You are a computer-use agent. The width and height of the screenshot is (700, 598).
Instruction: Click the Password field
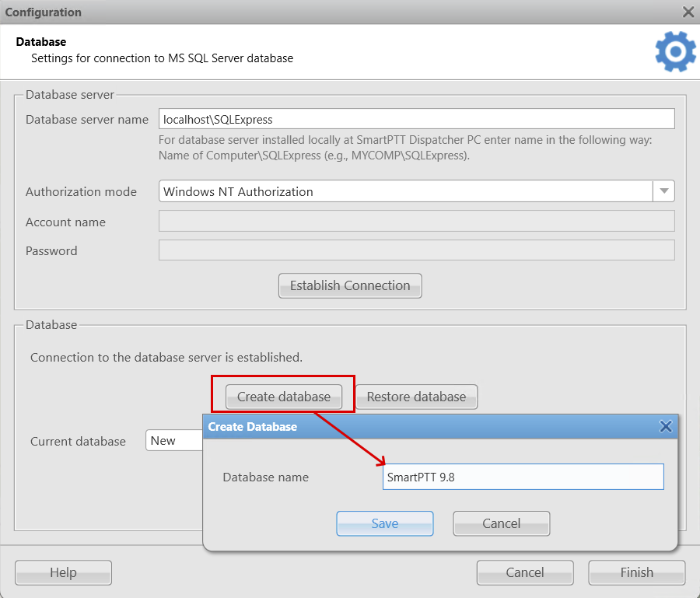pos(417,250)
